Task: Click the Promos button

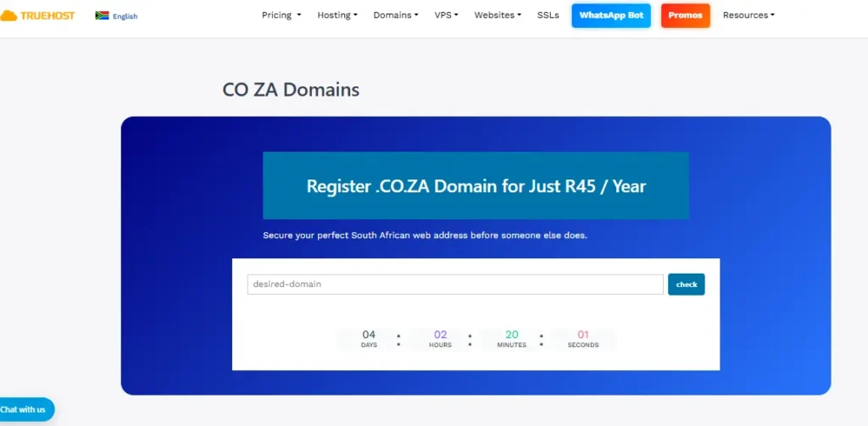Action: tap(685, 15)
